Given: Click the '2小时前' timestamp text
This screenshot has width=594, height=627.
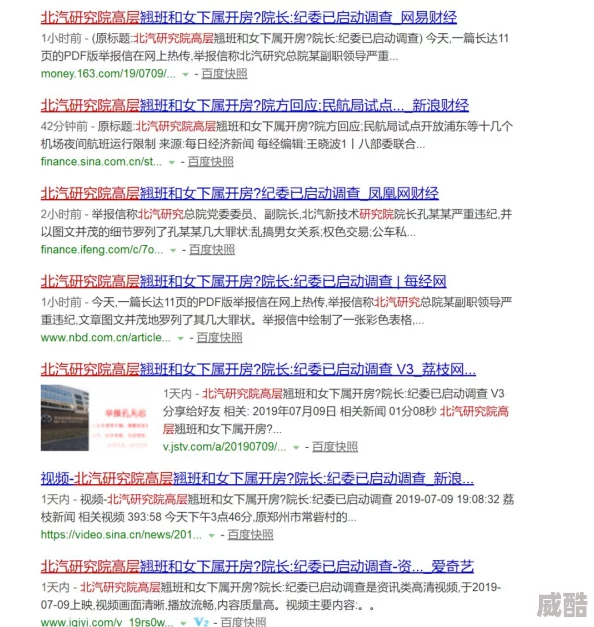Looking at the screenshot, I should (61, 214).
